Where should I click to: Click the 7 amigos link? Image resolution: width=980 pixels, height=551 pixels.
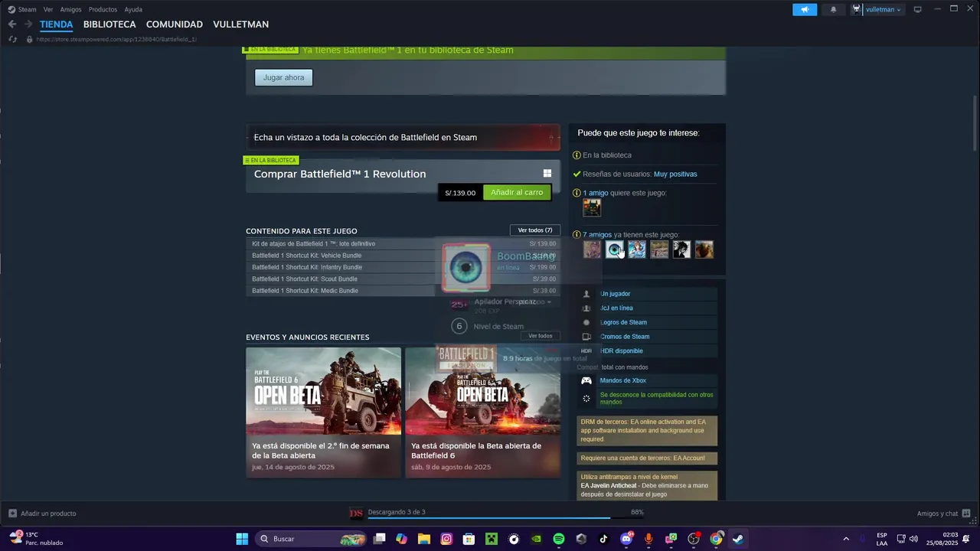click(597, 235)
